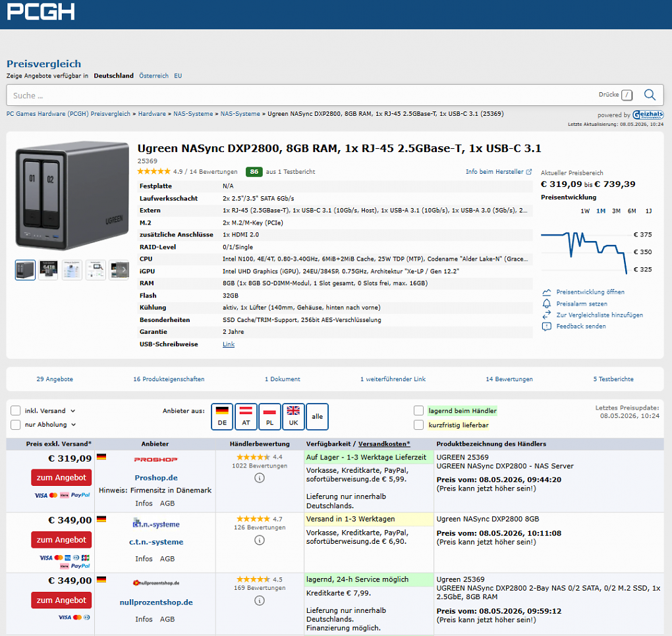Click zum Angebot for nullprozentshop.de offer
This screenshot has height=636, width=672.
click(61, 600)
